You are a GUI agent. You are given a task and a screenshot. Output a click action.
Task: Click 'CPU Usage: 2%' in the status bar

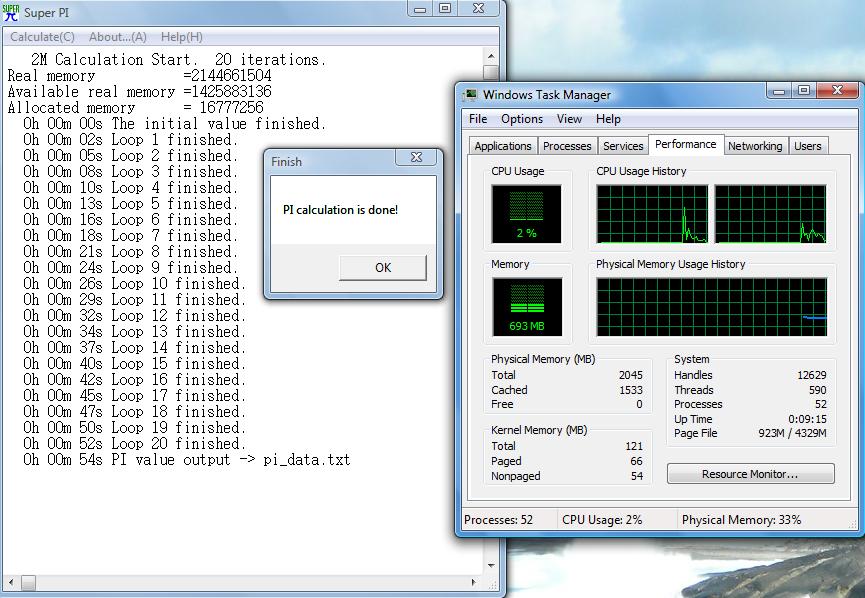[602, 520]
